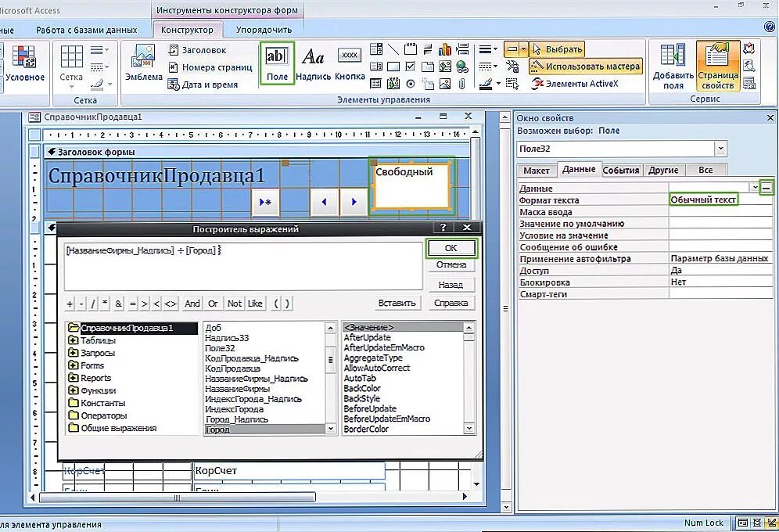779x532 pixels.
Task: Click Отмена in the expression builder
Action: pyautogui.click(x=451, y=264)
